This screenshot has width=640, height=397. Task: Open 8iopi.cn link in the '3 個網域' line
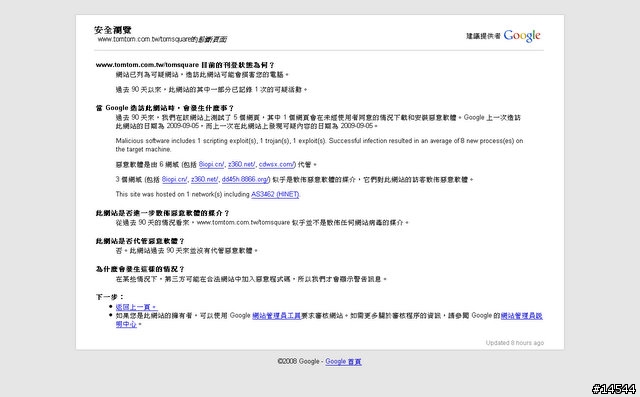click(174, 180)
